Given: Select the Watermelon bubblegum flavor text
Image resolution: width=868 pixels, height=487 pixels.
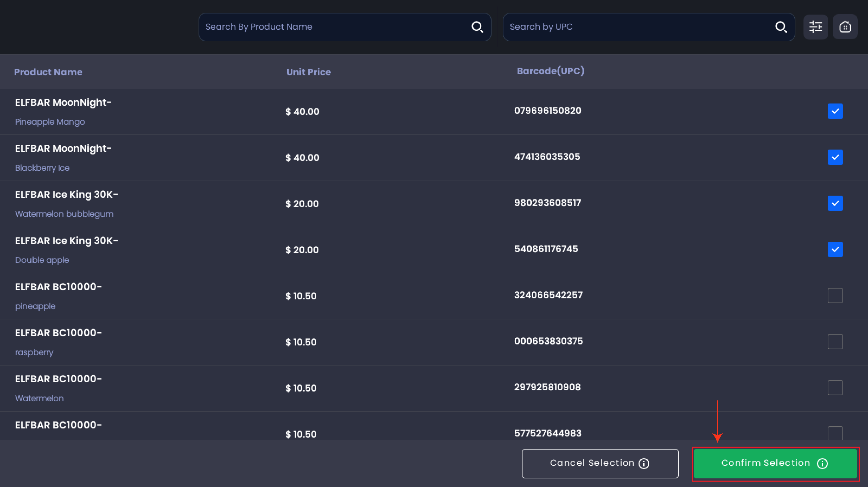Looking at the screenshot, I should [64, 214].
